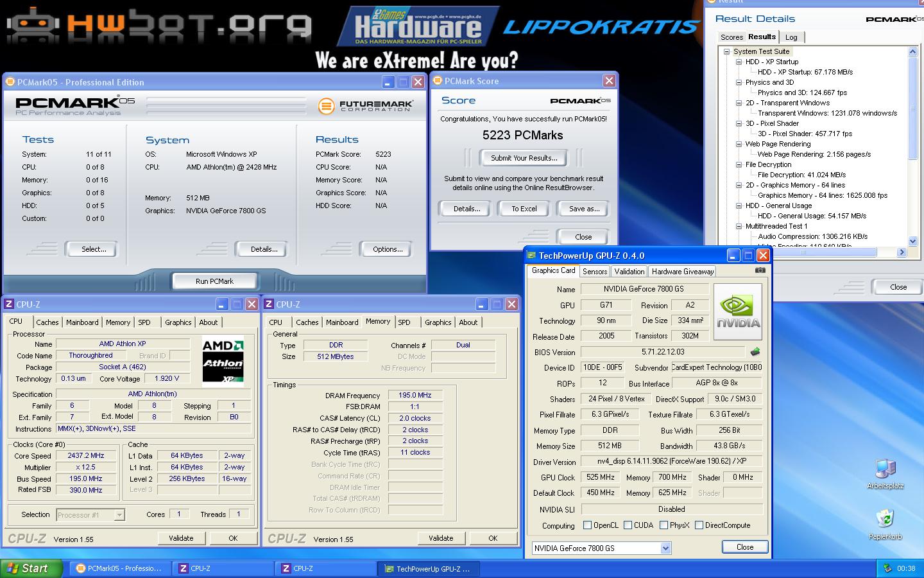Click the taskbar clock showing 00:38
The height and width of the screenshot is (578, 924).
pyautogui.click(x=906, y=568)
